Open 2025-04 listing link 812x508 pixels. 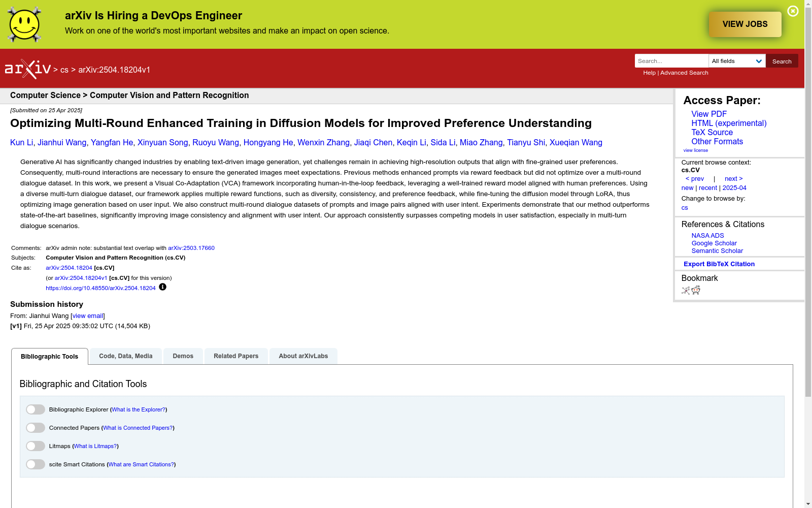(734, 188)
